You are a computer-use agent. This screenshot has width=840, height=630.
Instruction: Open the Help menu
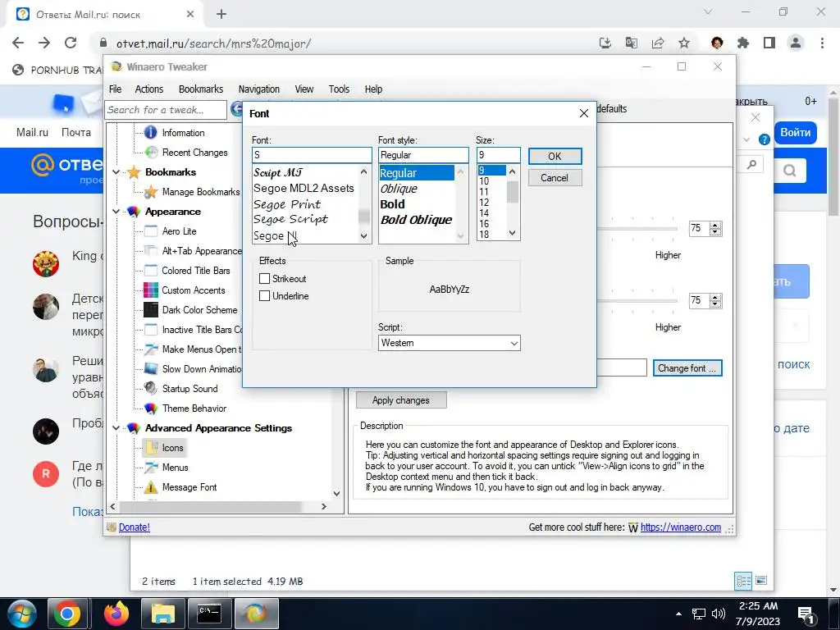tap(373, 89)
